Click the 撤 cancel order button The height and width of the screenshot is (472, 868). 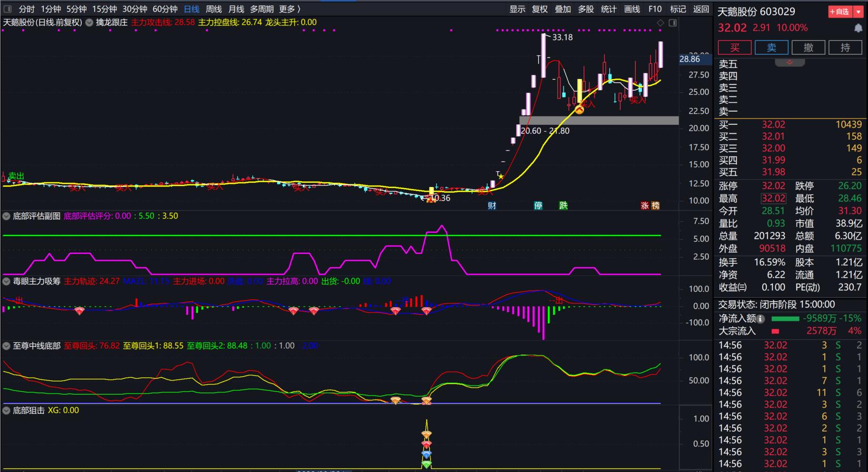coord(808,48)
